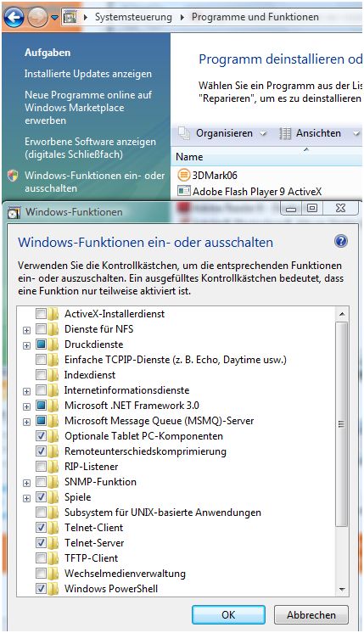The width and height of the screenshot is (364, 633).
Task: Open the Ansichten dropdown arrow
Action: click(356, 133)
